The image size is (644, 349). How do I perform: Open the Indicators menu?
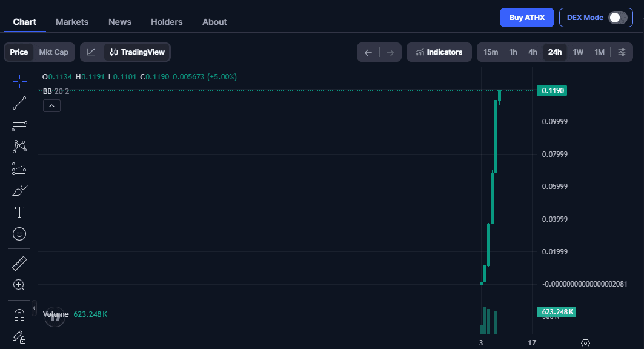(x=439, y=52)
